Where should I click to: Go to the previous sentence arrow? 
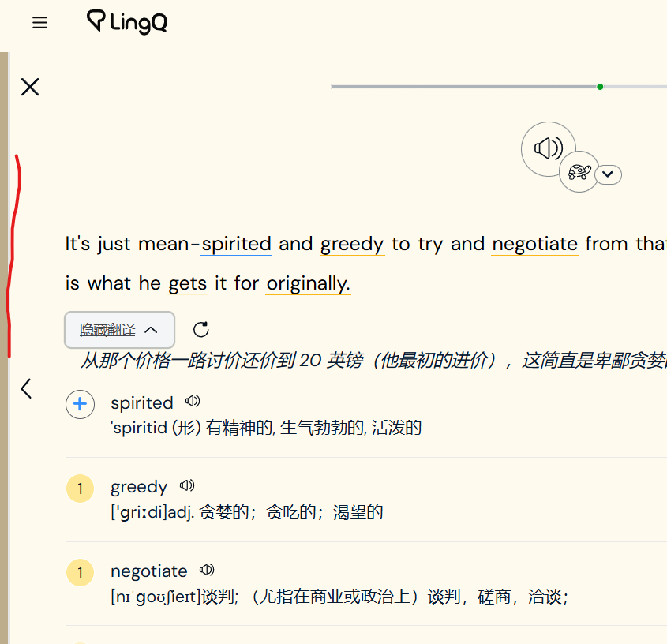click(27, 388)
